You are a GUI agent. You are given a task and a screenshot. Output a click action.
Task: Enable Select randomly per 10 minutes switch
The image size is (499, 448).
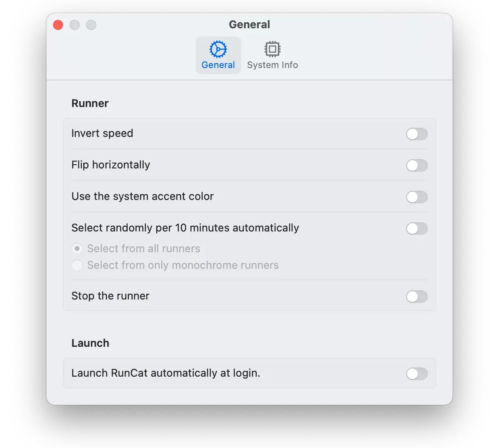tap(417, 229)
